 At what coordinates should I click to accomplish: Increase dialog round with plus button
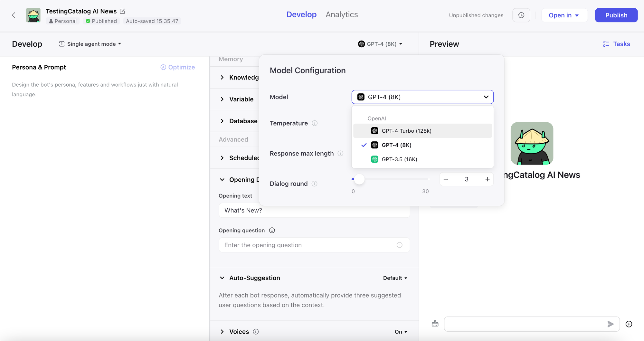click(488, 179)
